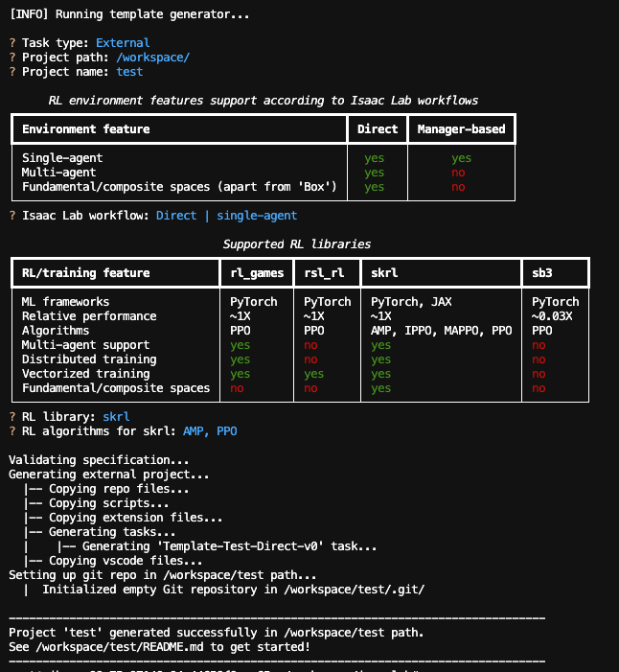Click the 'Direct' column header in features table
Viewport: 619px width, 672px height.
tap(378, 129)
